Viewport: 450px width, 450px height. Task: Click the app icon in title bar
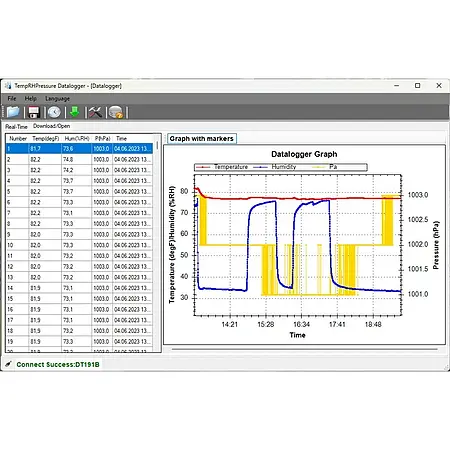point(8,86)
